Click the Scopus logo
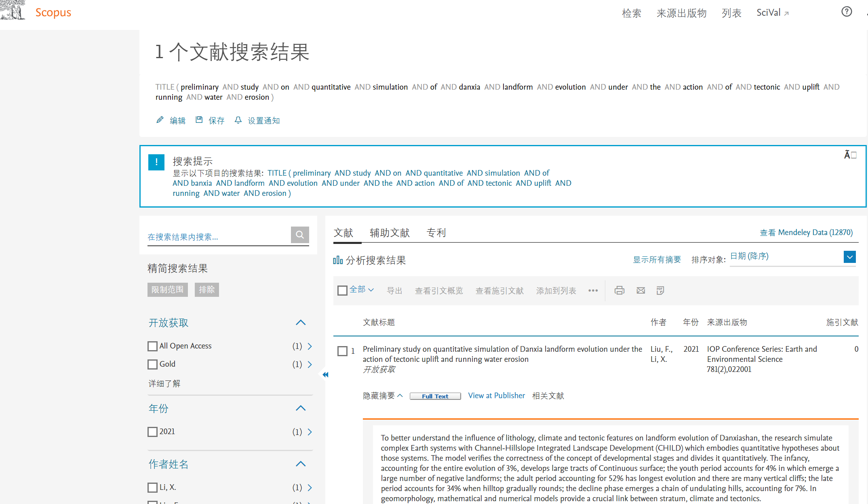Image resolution: width=868 pixels, height=504 pixels. tap(53, 12)
